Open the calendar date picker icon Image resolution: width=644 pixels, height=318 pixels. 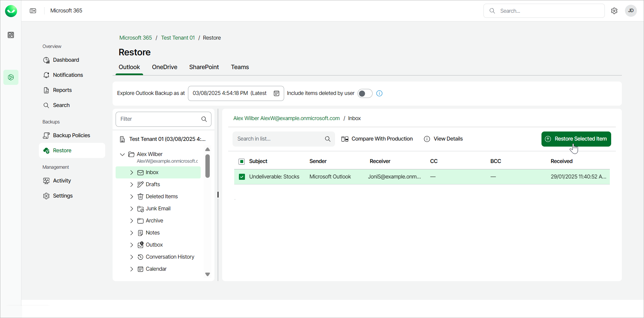pos(276,93)
